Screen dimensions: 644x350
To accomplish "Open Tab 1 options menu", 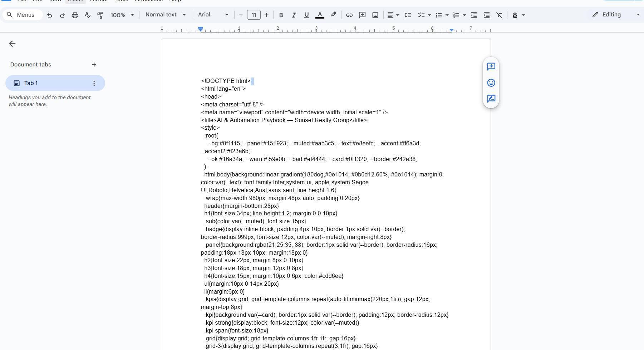I will pyautogui.click(x=94, y=83).
